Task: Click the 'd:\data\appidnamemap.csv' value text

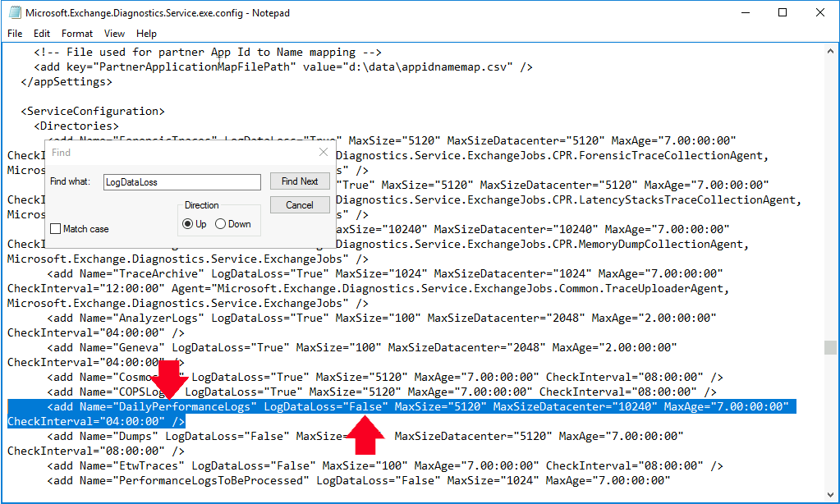Action: click(428, 67)
